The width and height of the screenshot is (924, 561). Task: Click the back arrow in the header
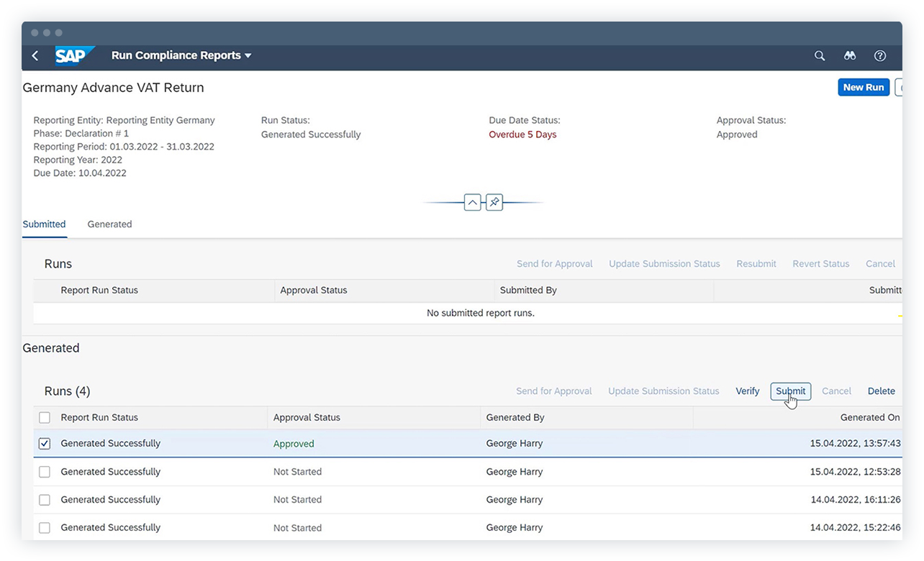pyautogui.click(x=35, y=55)
